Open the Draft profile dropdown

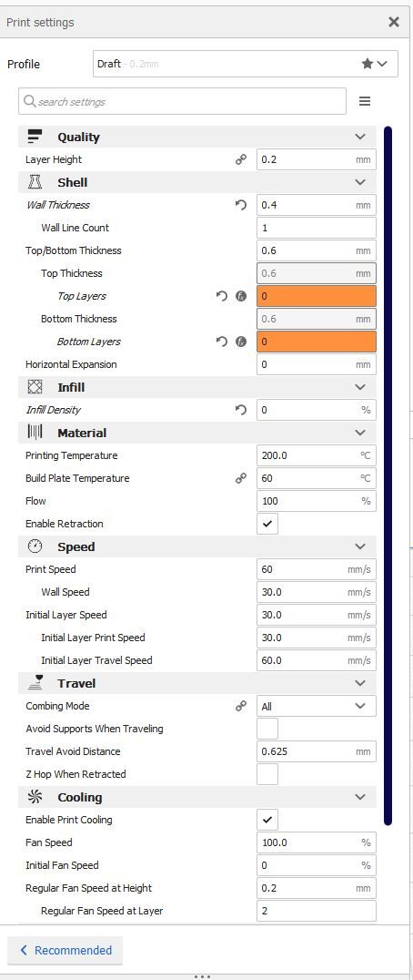click(x=246, y=64)
